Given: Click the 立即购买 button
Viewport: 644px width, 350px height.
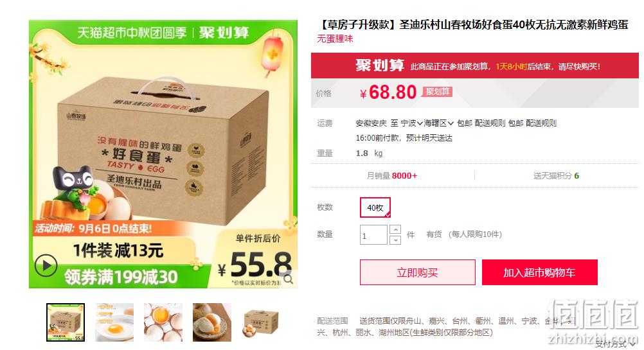Looking at the screenshot, I should click(x=417, y=272).
